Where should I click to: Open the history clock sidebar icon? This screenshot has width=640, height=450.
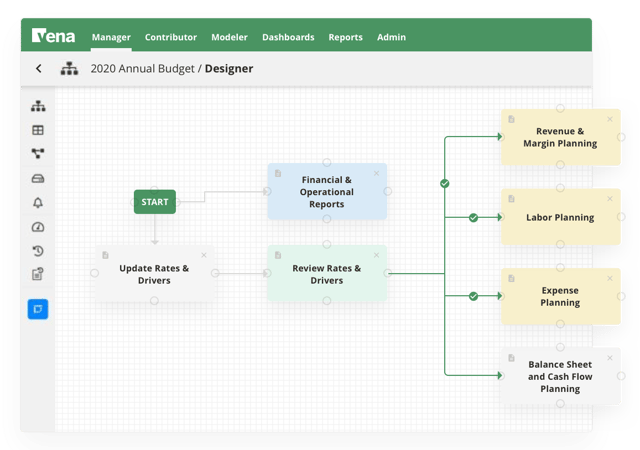click(38, 251)
